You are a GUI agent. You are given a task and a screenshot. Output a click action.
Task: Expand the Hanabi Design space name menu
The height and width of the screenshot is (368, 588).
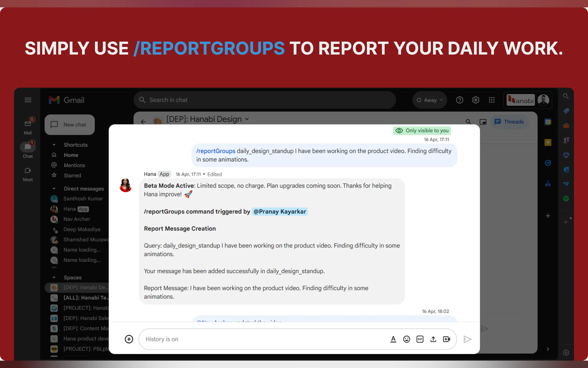click(x=247, y=119)
